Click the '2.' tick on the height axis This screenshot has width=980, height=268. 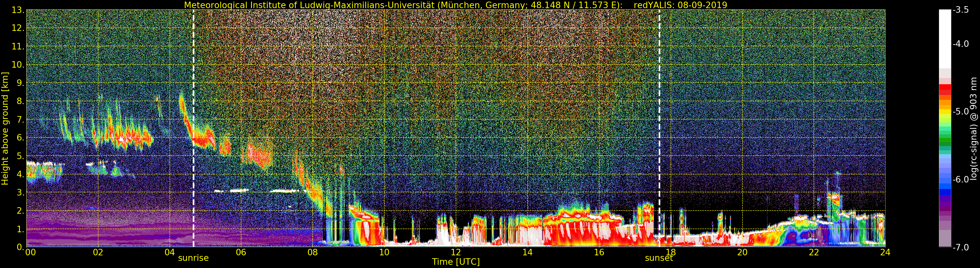point(20,211)
